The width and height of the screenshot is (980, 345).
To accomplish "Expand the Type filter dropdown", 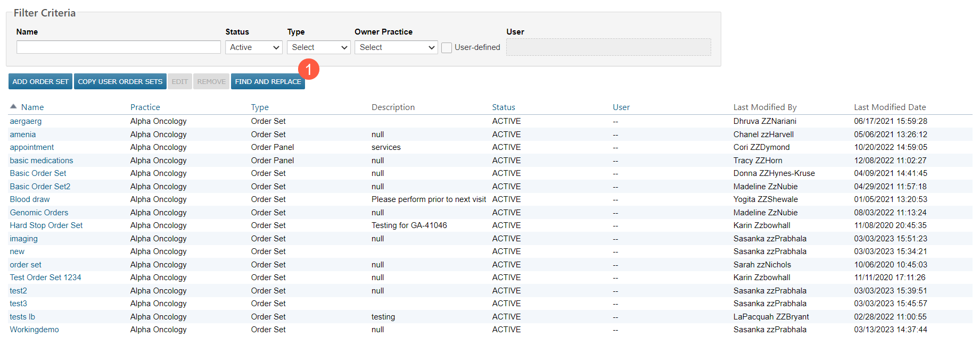I will (318, 47).
